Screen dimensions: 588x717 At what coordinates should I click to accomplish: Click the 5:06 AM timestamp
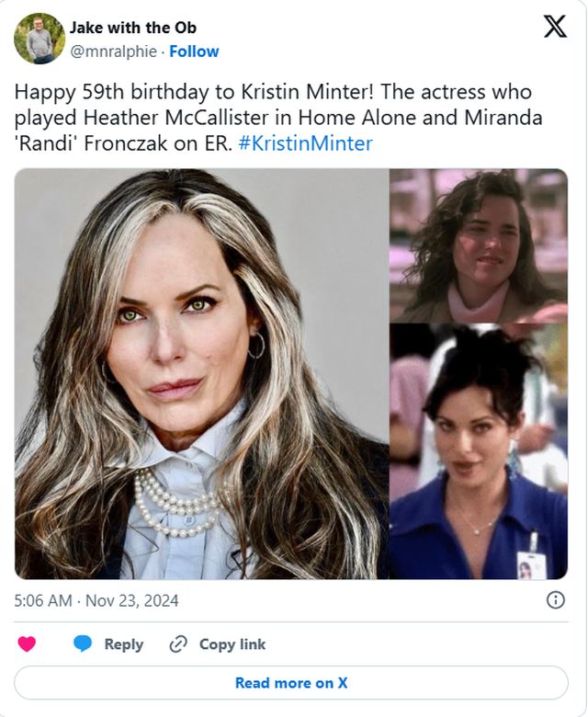(45, 601)
